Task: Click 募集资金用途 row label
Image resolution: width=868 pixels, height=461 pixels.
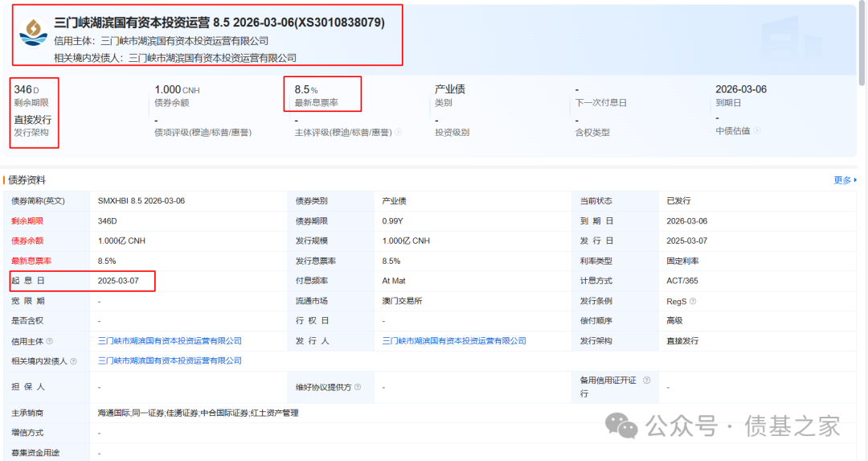Action: 35,453
